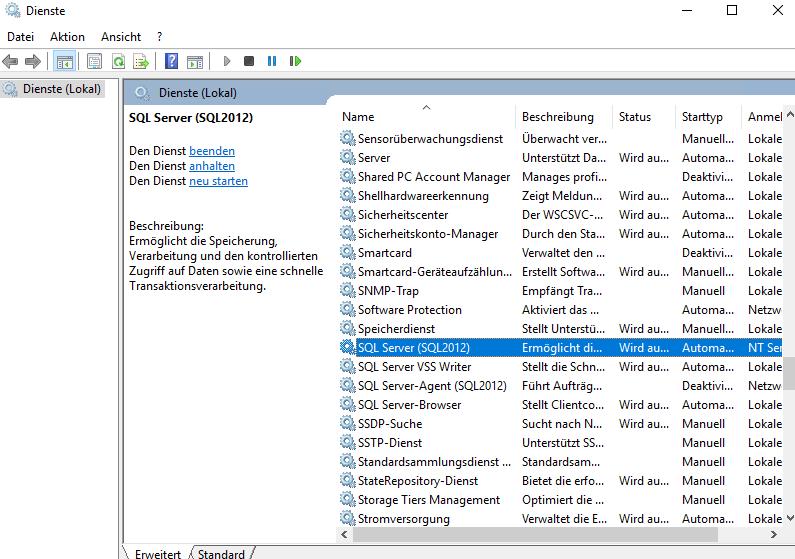
Task: Click the horizontal scrollbar right arrow
Action: 774,534
